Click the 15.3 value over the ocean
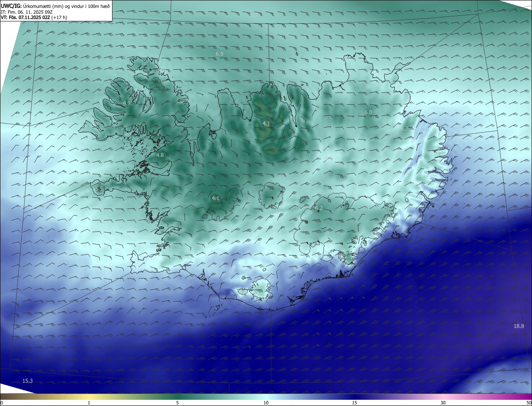The height and width of the screenshot is (406, 532). (x=27, y=381)
